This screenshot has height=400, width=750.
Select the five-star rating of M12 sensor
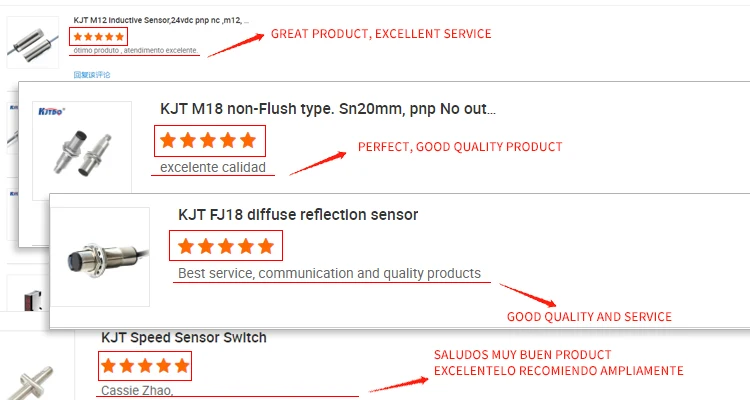pyautogui.click(x=99, y=37)
